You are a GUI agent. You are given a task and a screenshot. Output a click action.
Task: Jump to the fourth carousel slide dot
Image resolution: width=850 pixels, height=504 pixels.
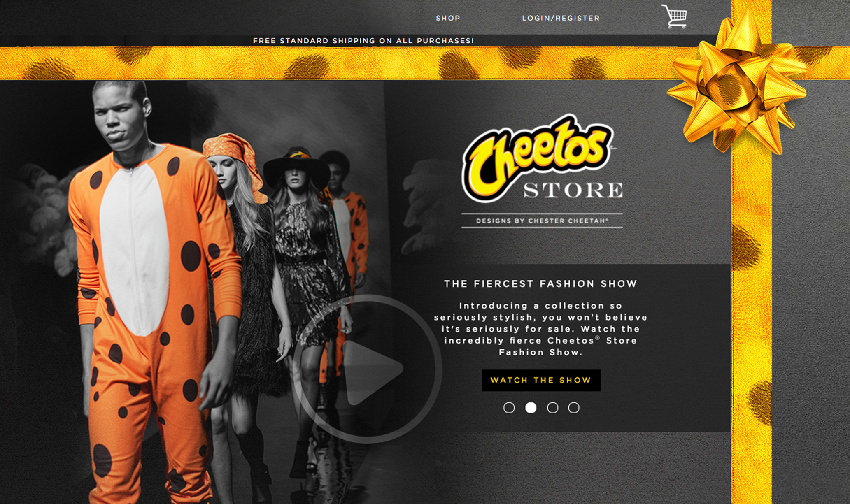574,408
